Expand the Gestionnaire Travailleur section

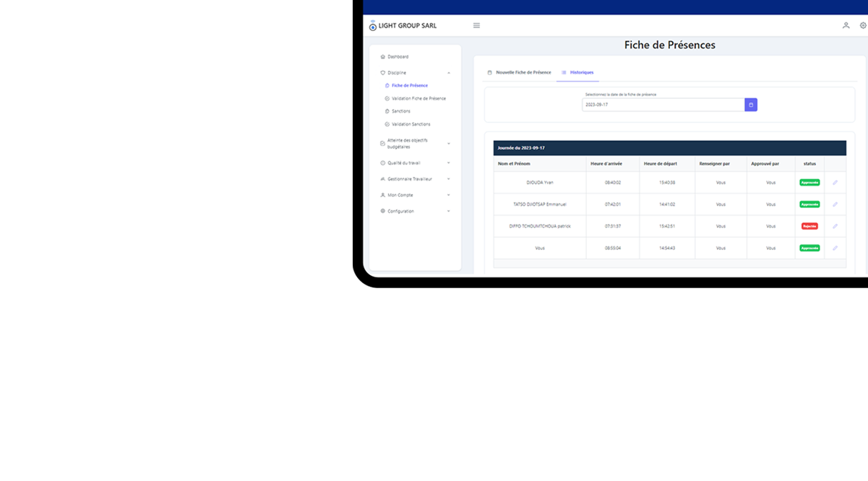click(x=415, y=179)
